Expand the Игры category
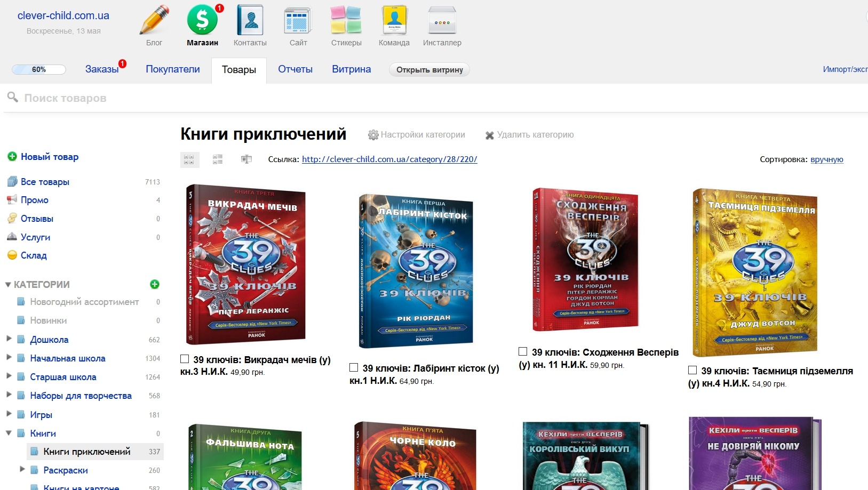Image resolution: width=868 pixels, height=490 pixels. point(9,413)
